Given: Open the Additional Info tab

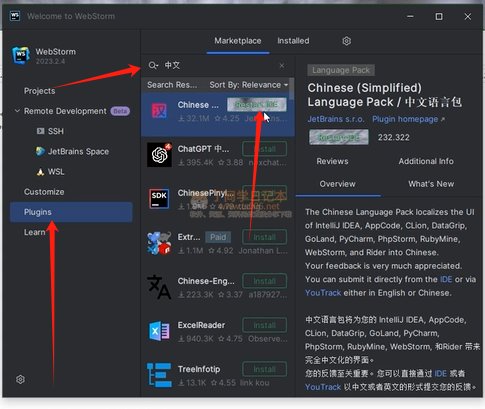Looking at the screenshot, I should (x=426, y=161).
